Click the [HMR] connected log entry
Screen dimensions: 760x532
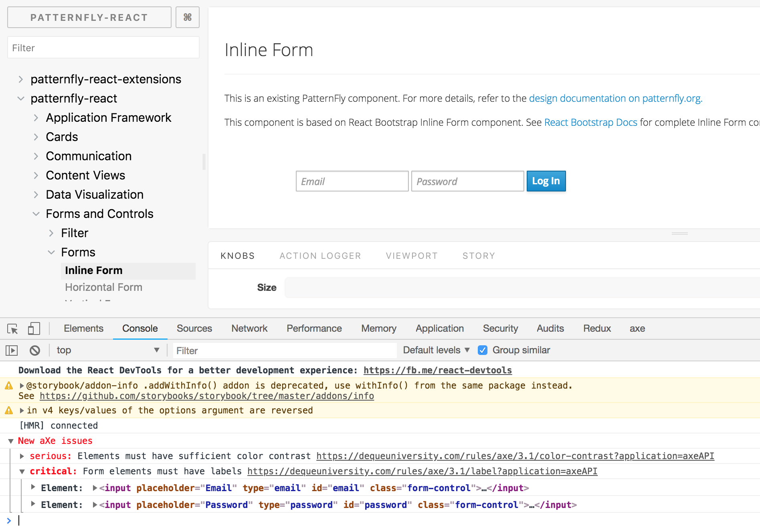pos(59,426)
